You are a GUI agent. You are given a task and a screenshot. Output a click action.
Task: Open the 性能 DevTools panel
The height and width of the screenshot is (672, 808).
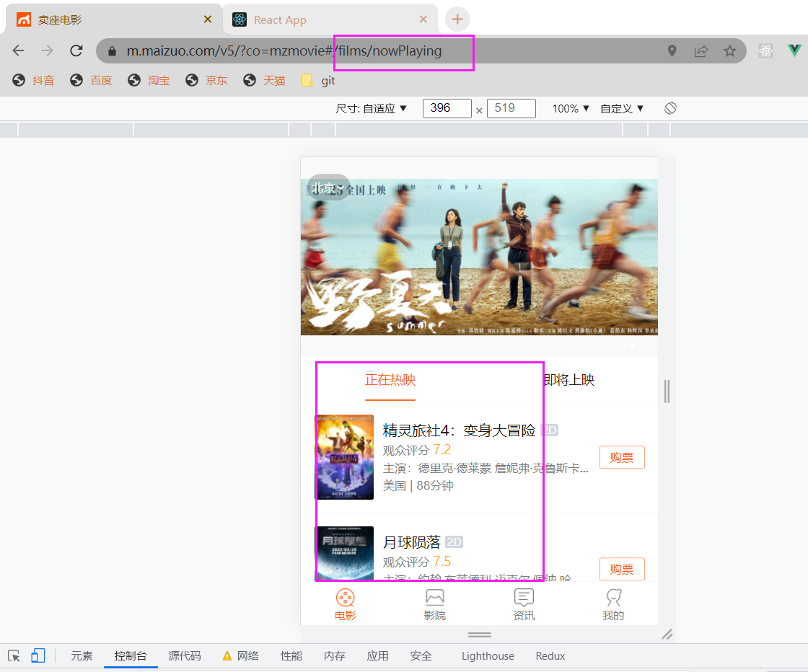pyautogui.click(x=291, y=656)
